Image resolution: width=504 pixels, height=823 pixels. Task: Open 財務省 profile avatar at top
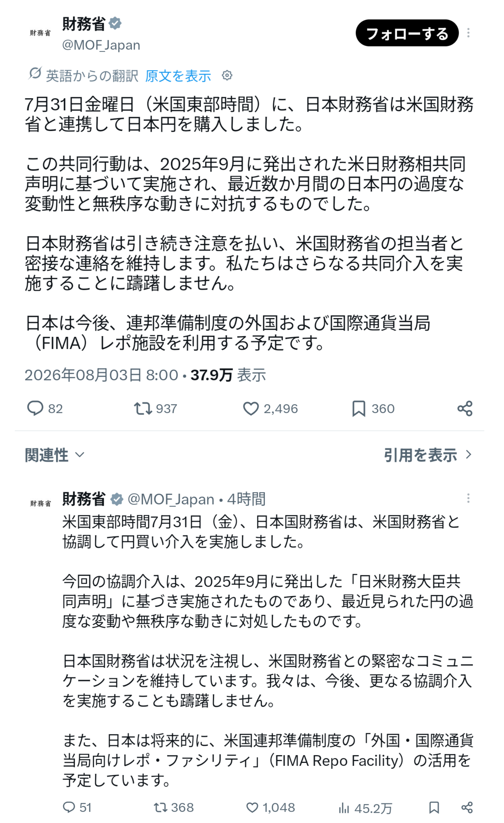point(40,33)
